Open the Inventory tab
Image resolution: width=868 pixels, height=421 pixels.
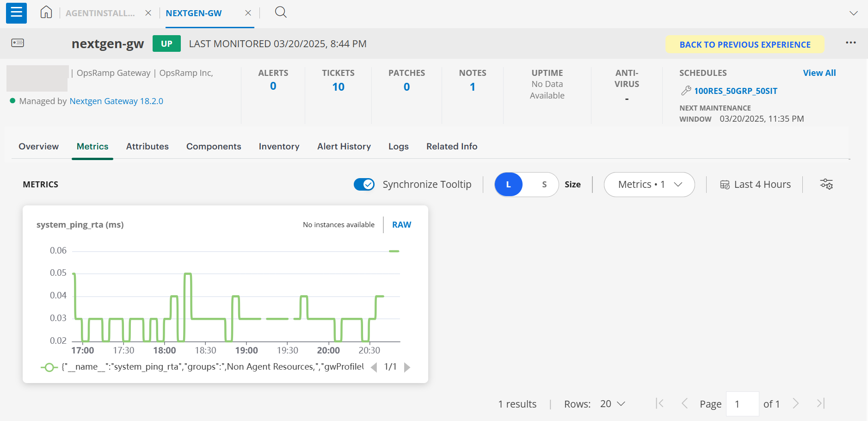pyautogui.click(x=279, y=146)
